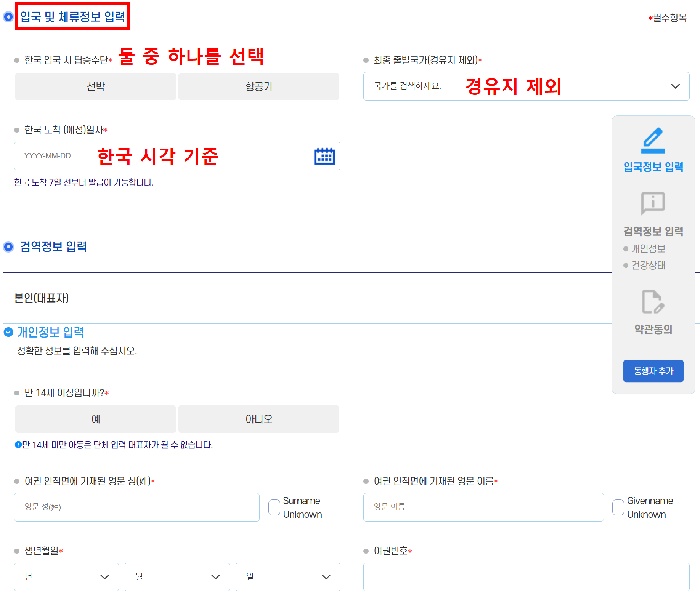The height and width of the screenshot is (597, 700).
Task: Click the bullet icon beside 검역정보 입력 heading
Action: [8, 247]
